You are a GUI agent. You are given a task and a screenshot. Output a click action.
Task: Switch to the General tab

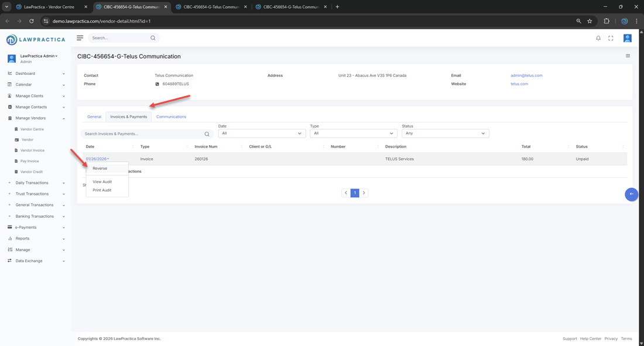coord(94,117)
